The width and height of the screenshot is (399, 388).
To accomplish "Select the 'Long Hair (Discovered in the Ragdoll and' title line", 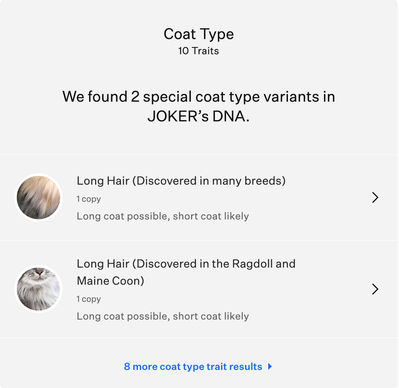I will pos(186,264).
